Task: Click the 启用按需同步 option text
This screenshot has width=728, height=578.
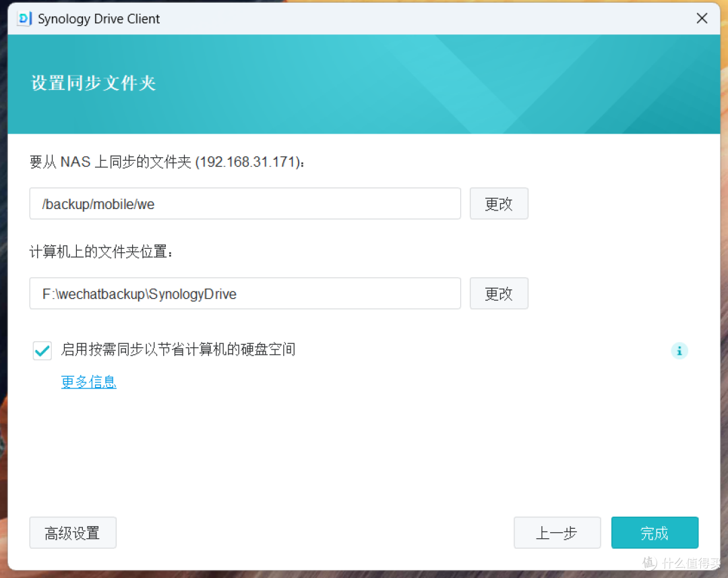Action: pos(178,349)
